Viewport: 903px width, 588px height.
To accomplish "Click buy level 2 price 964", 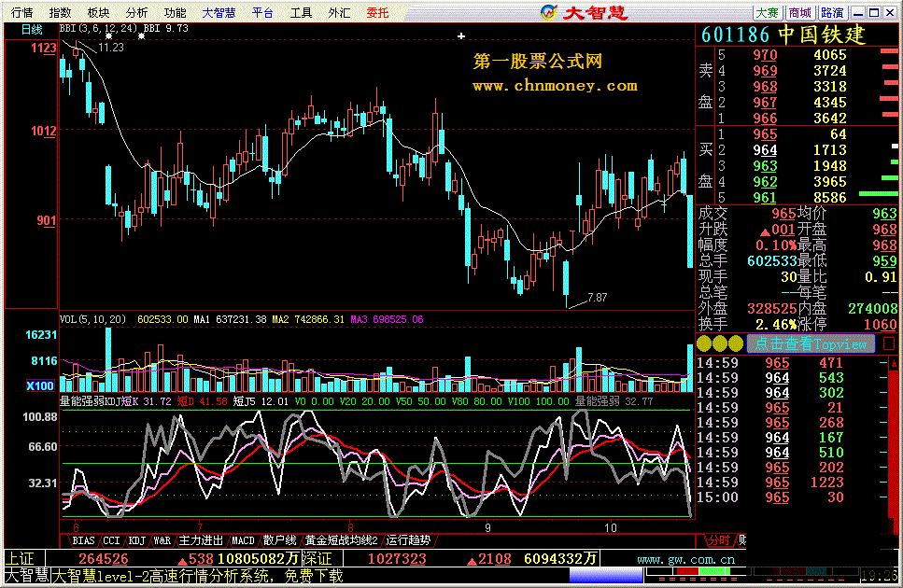I will click(765, 150).
